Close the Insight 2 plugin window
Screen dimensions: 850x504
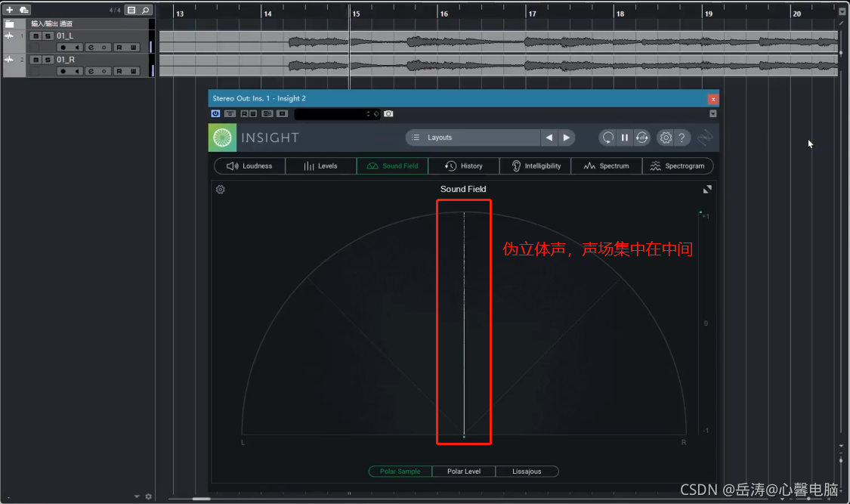tap(712, 99)
